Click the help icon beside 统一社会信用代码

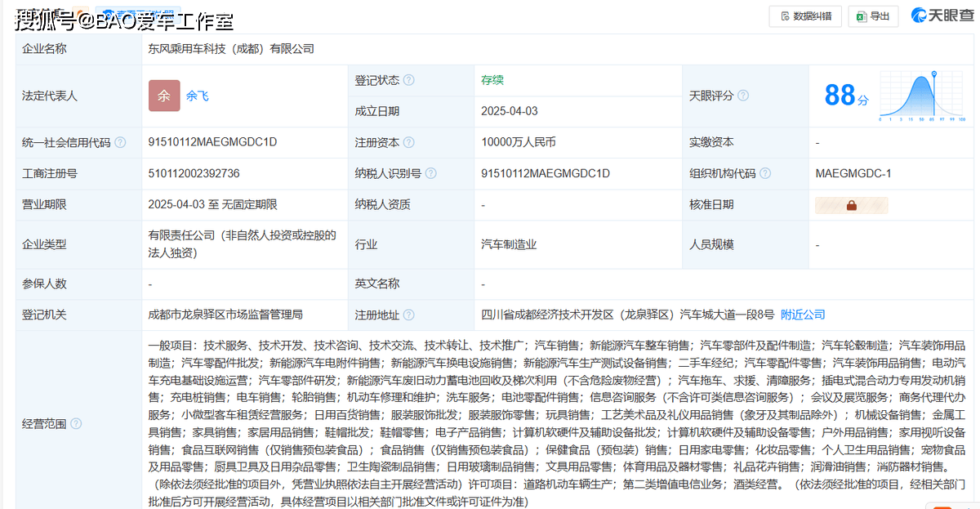(120, 142)
